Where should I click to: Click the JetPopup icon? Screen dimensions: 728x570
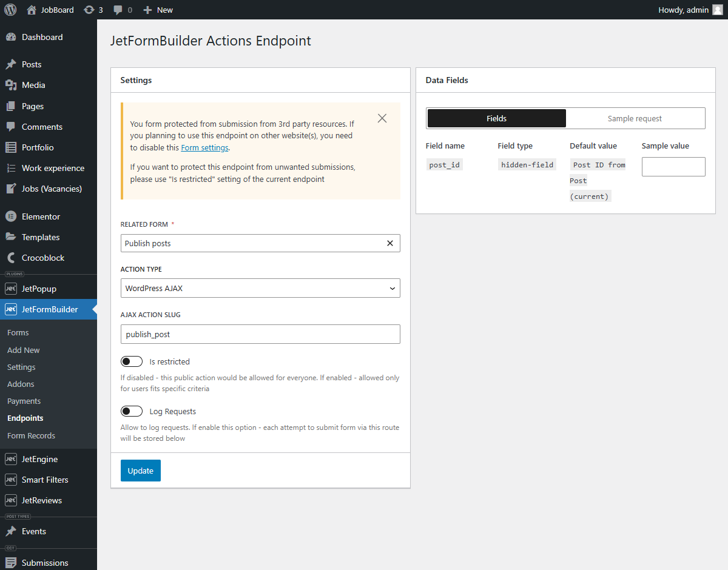(x=11, y=289)
